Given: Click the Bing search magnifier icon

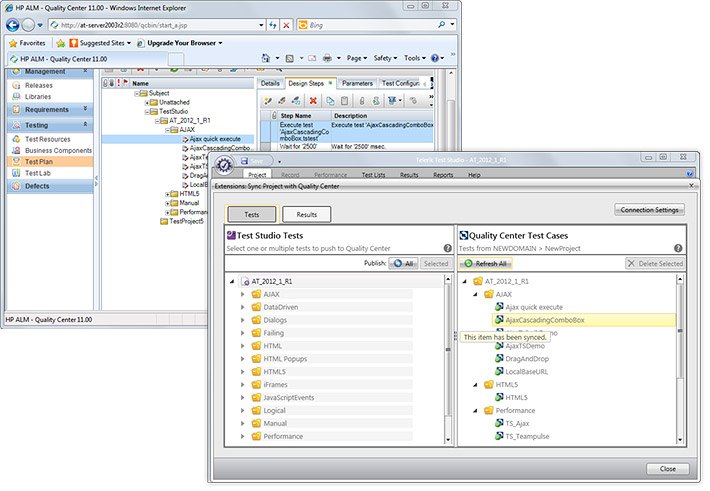Looking at the screenshot, I should [441, 25].
